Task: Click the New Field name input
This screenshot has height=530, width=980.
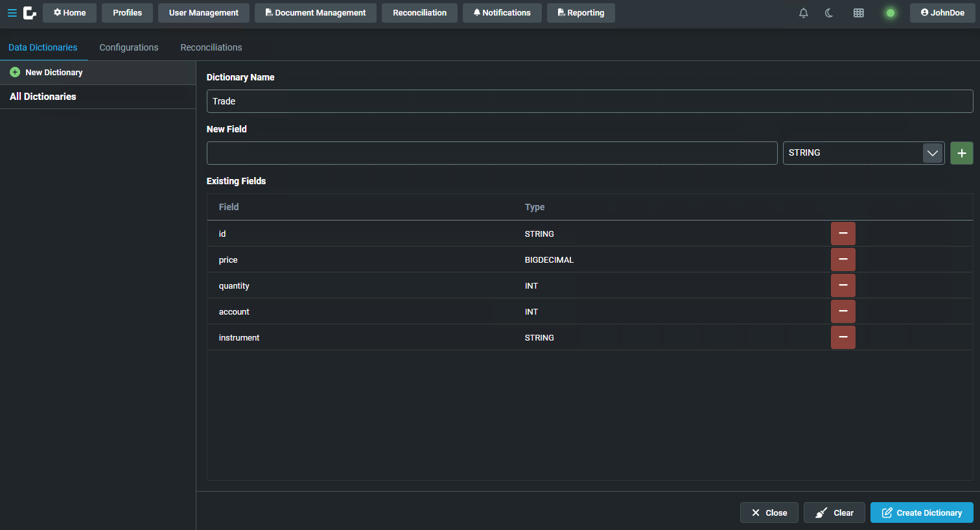Action: 491,153
